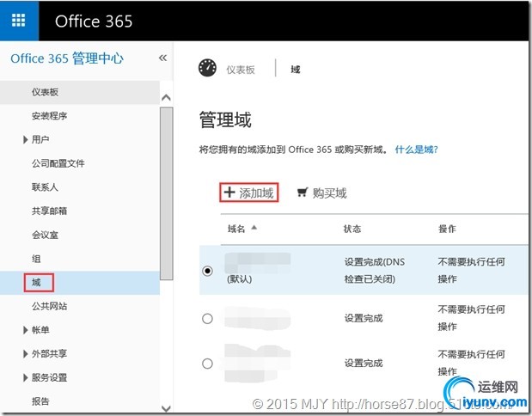Click the shopping cart icon for 购买域

tap(303, 193)
